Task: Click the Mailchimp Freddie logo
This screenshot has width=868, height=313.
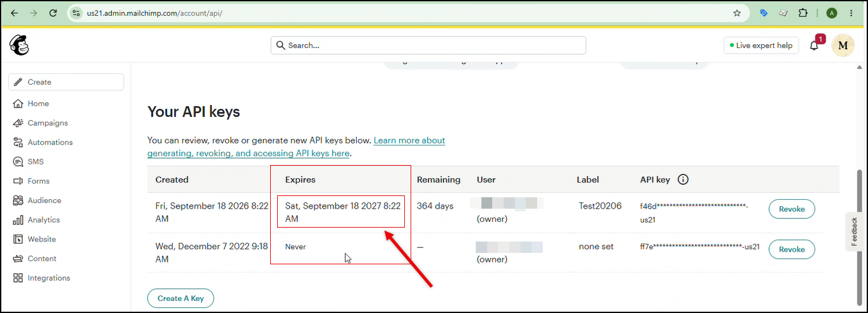Action: [x=19, y=45]
